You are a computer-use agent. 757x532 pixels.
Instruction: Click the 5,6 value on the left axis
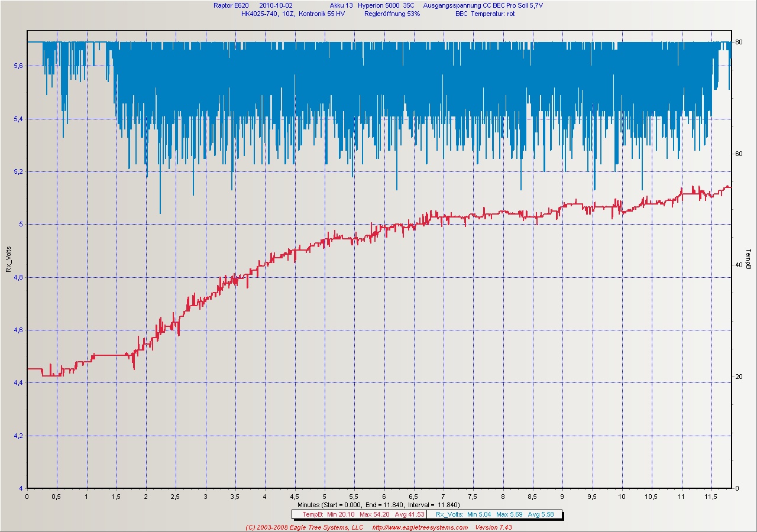coord(18,66)
